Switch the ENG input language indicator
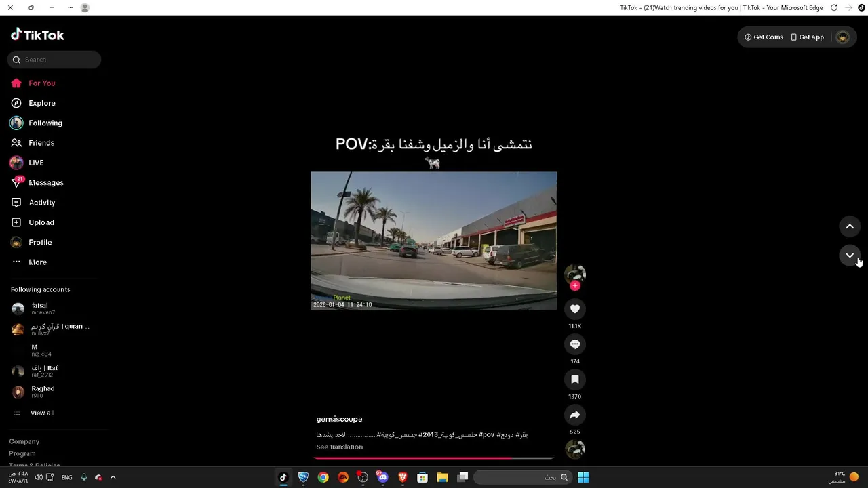The image size is (868, 488). [66, 477]
